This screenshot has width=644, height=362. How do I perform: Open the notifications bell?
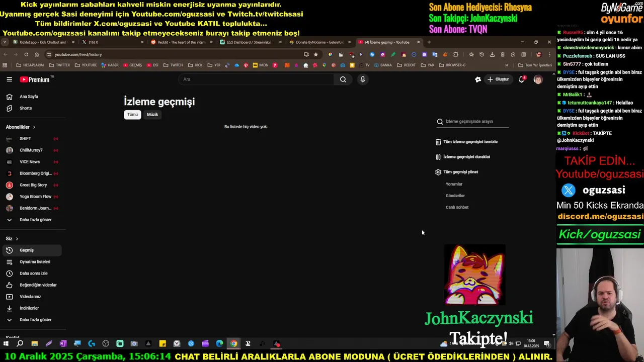[522, 79]
